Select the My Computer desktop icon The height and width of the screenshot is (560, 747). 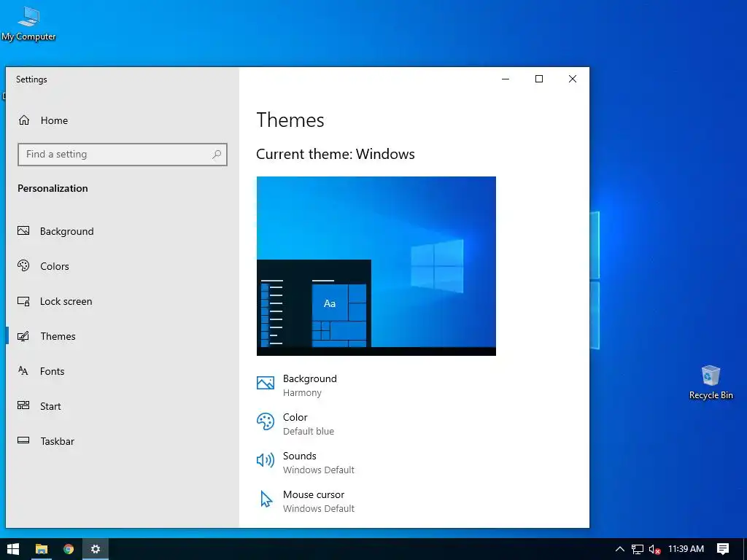(x=28, y=23)
